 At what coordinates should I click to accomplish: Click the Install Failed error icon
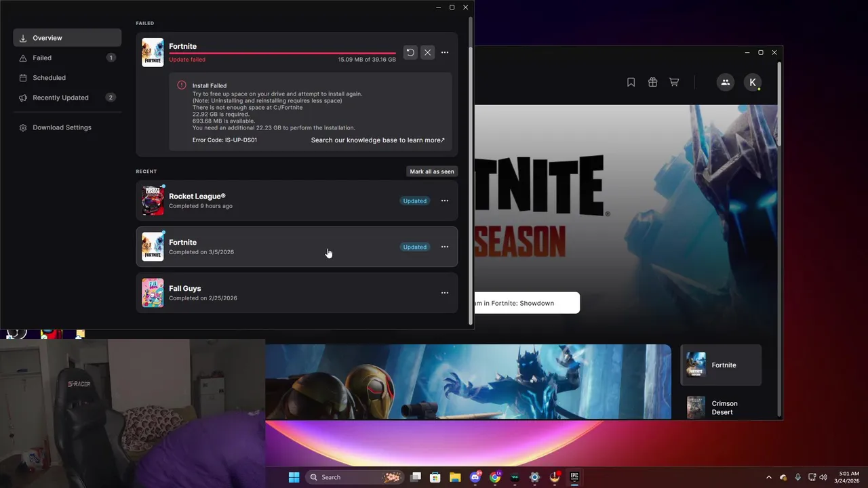(182, 85)
